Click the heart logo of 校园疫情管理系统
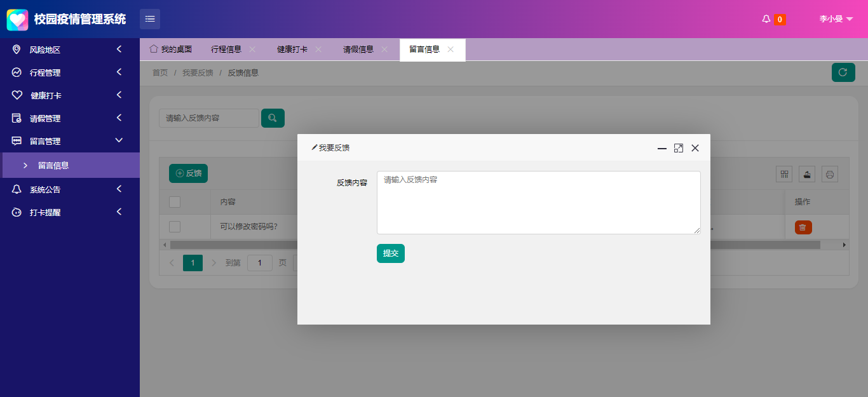This screenshot has height=397, width=868. click(17, 19)
